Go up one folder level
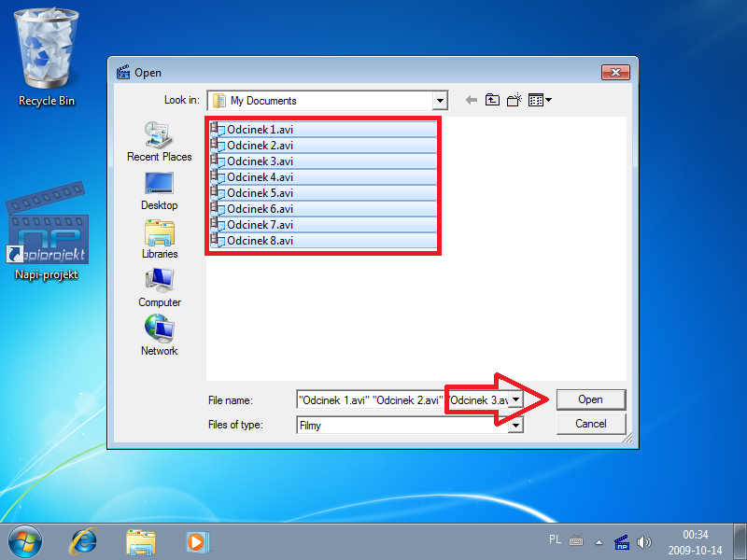The image size is (747, 560). click(492, 100)
